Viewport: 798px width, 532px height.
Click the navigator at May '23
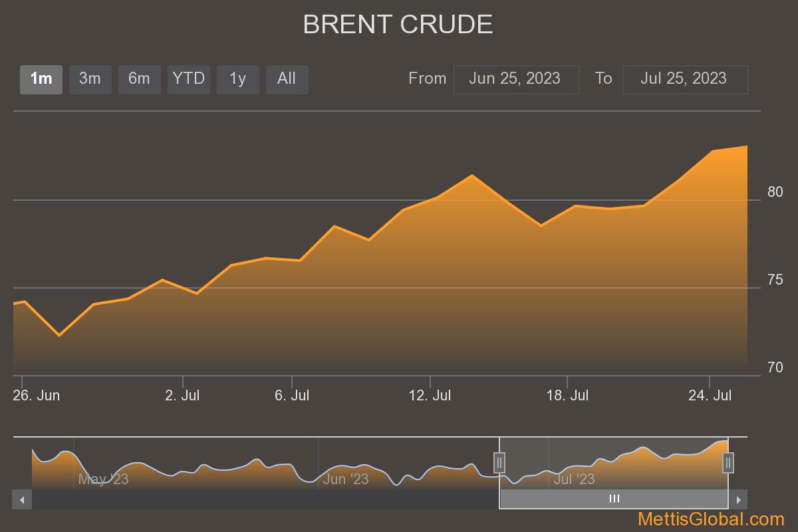coord(103,479)
